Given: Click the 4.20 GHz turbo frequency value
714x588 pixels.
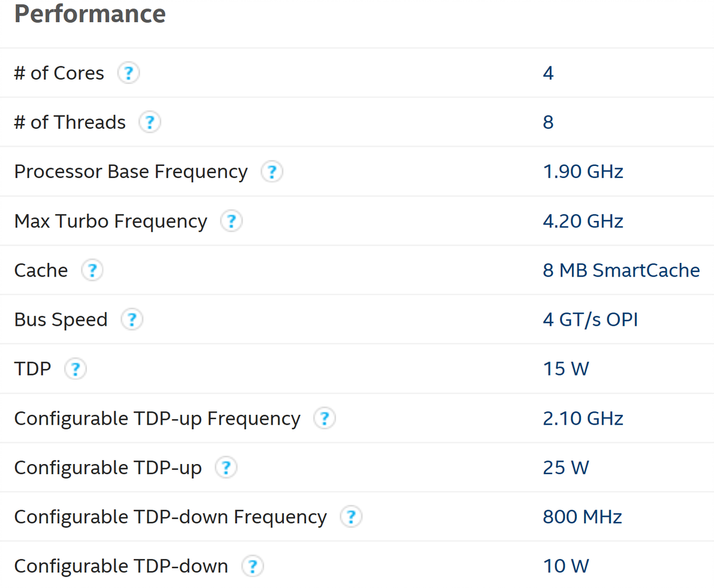Looking at the screenshot, I should (x=583, y=222).
